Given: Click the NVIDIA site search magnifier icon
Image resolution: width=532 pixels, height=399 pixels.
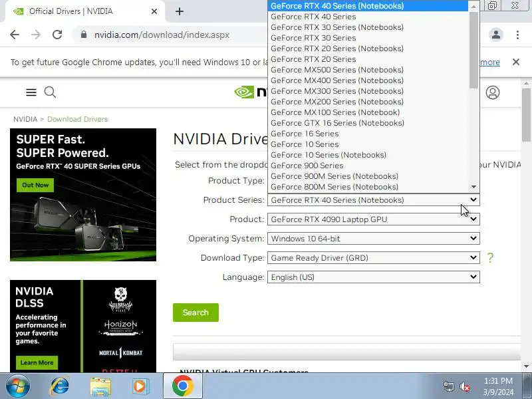Looking at the screenshot, I should [x=50, y=92].
